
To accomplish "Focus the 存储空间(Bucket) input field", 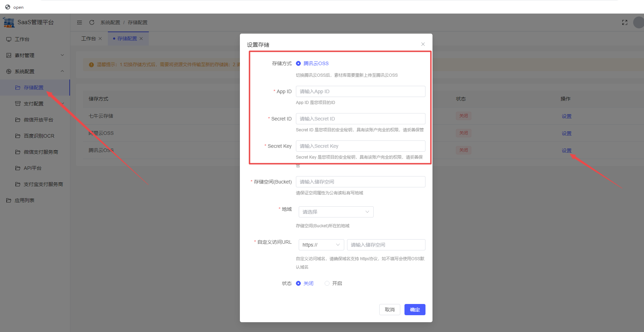I will pos(361,182).
